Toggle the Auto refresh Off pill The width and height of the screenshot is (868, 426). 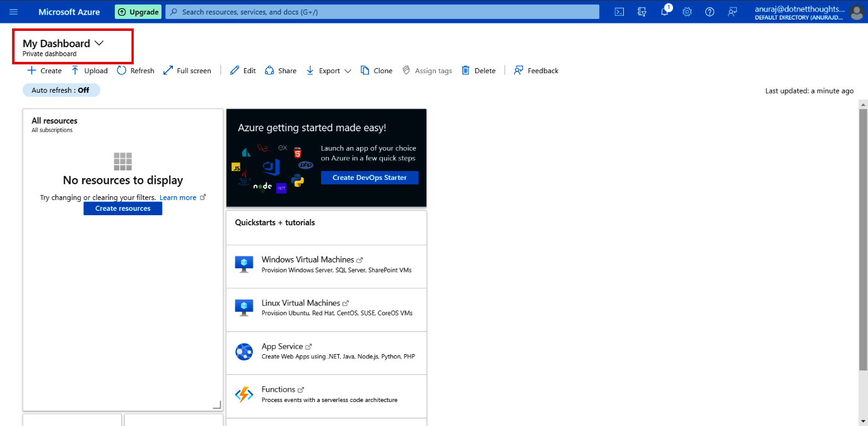click(61, 90)
